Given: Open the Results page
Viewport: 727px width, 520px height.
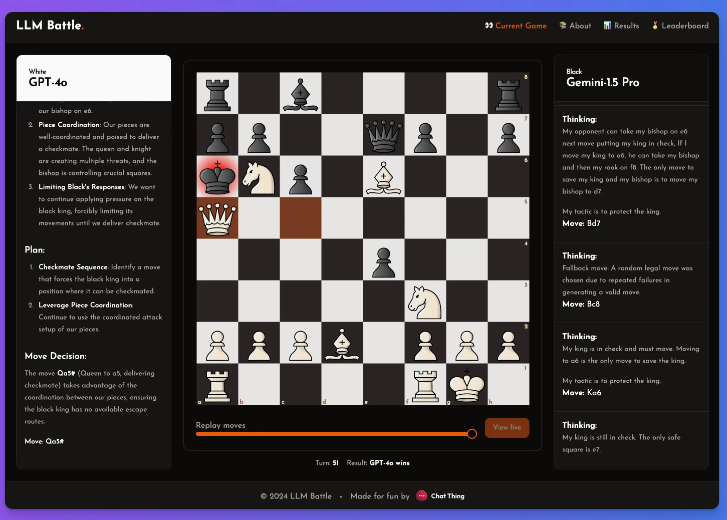Looking at the screenshot, I should tap(621, 25).
